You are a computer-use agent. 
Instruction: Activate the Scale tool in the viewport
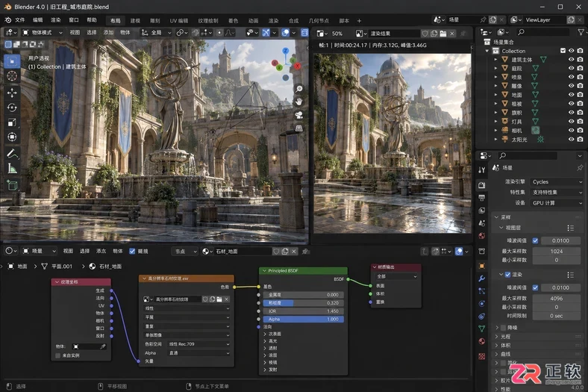point(12,122)
